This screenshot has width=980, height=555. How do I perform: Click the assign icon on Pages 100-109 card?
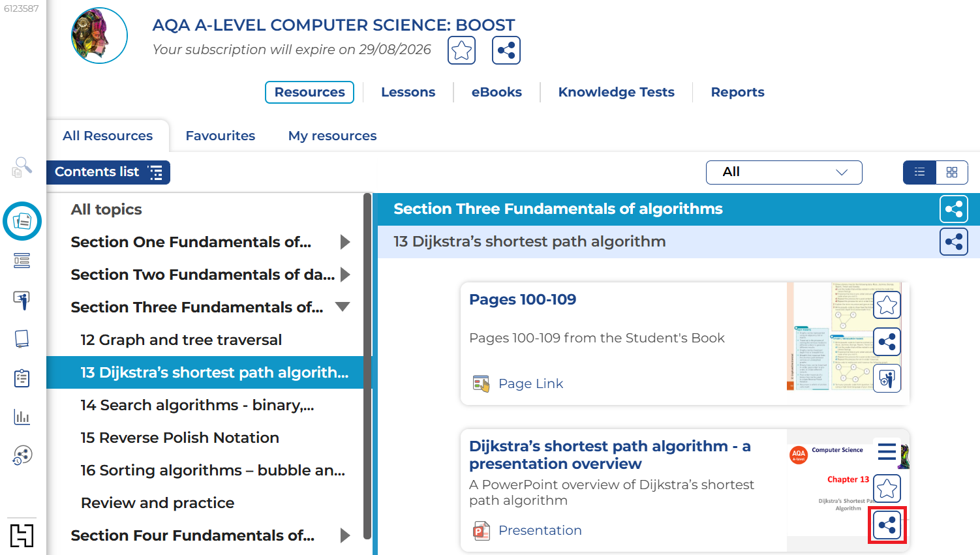(887, 378)
